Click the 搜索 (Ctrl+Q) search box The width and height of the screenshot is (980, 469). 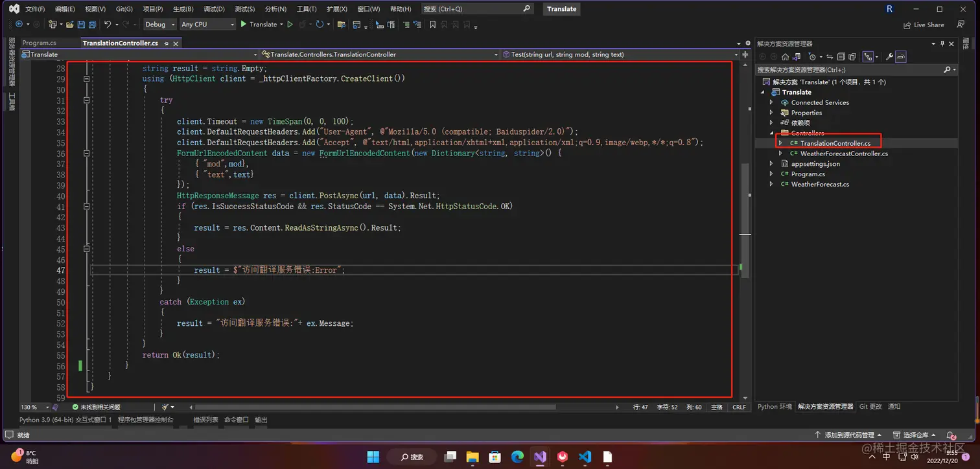[x=477, y=9]
